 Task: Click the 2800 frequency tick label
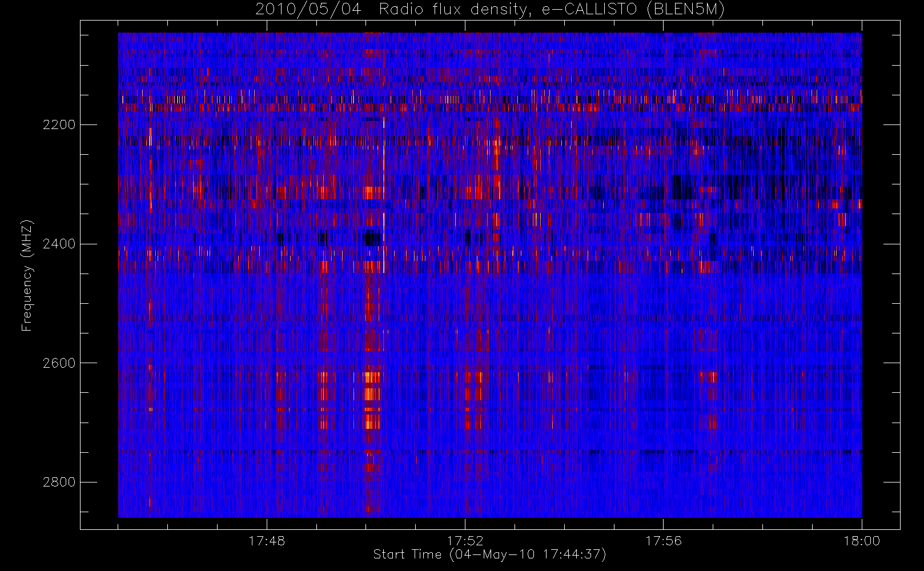pyautogui.click(x=59, y=482)
